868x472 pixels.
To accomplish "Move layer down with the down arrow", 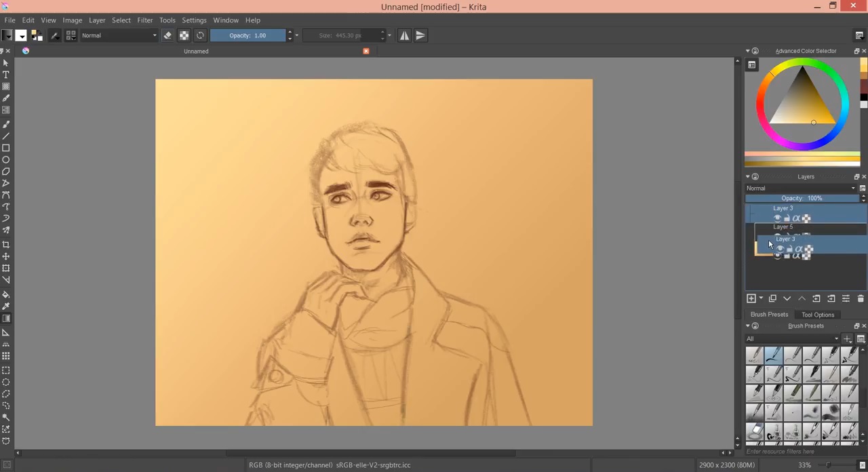I will pos(787,298).
